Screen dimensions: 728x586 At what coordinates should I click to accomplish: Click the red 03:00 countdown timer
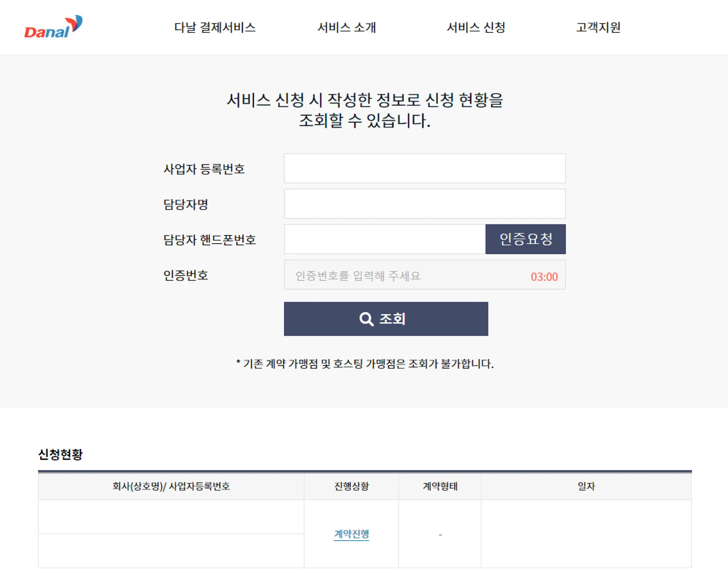point(544,277)
